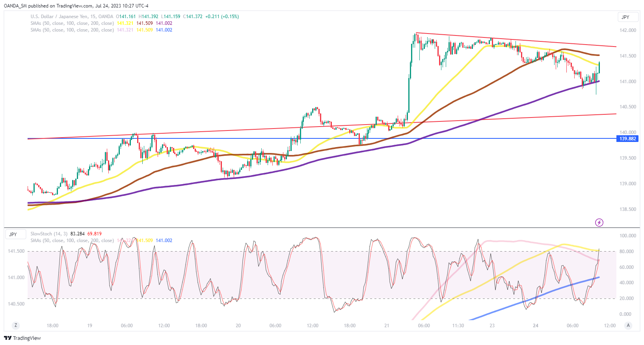
Task: Click the change value +0.211 (+0.15%)
Action: [222, 17]
